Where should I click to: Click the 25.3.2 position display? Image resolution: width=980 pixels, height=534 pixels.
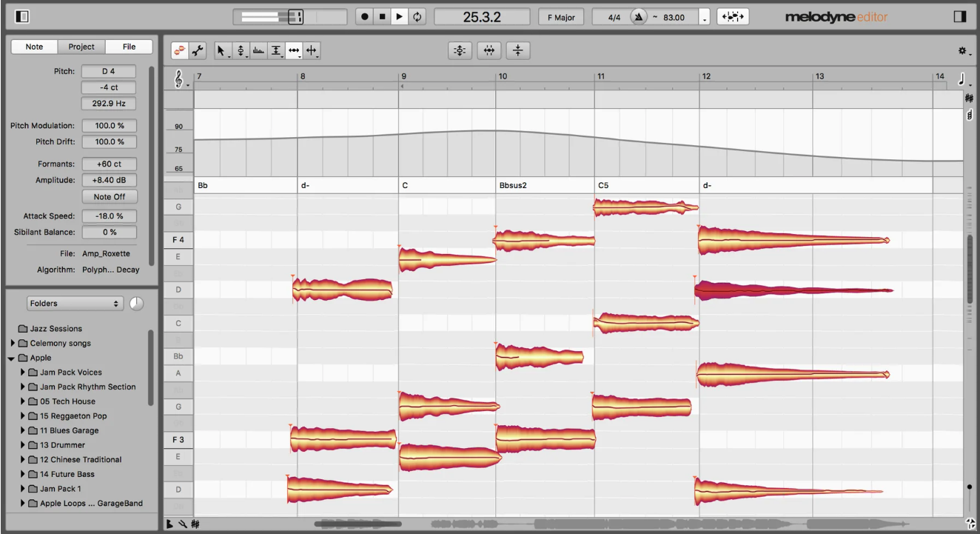[x=482, y=16]
